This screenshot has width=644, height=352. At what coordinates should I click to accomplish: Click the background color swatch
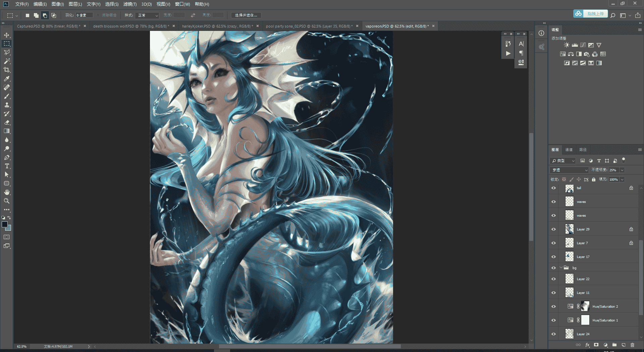[9, 229]
